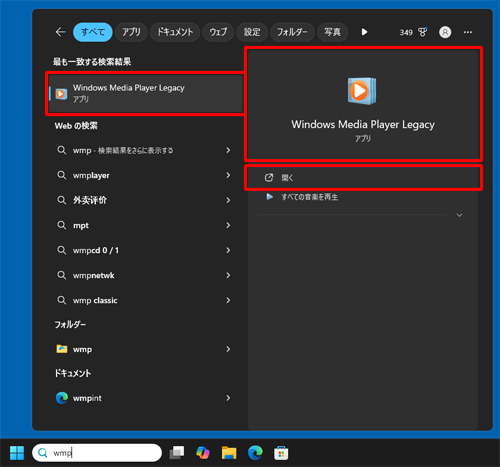Expand the chevron next to wmpnetwk
This screenshot has height=467, width=500.
228,275
